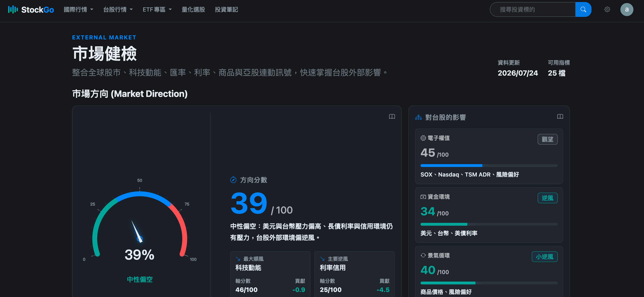Focus the 搜尋投資標的 search field
Image resolution: width=644 pixels, height=297 pixels.
point(533,10)
